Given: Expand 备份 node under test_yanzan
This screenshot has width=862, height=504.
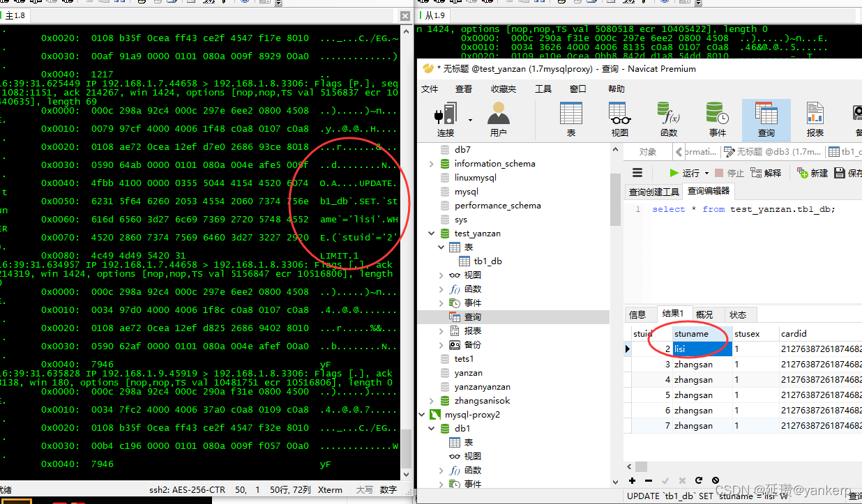Looking at the screenshot, I should pyautogui.click(x=441, y=345).
